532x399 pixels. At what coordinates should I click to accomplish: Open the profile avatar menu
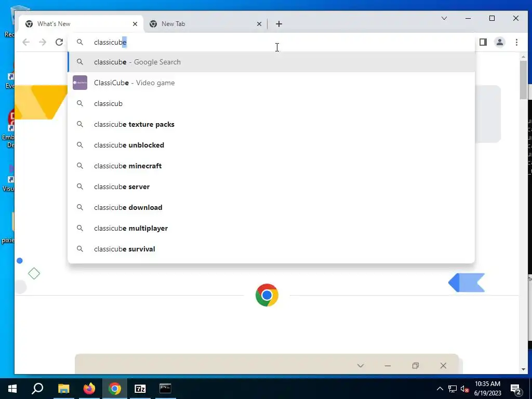pos(500,42)
